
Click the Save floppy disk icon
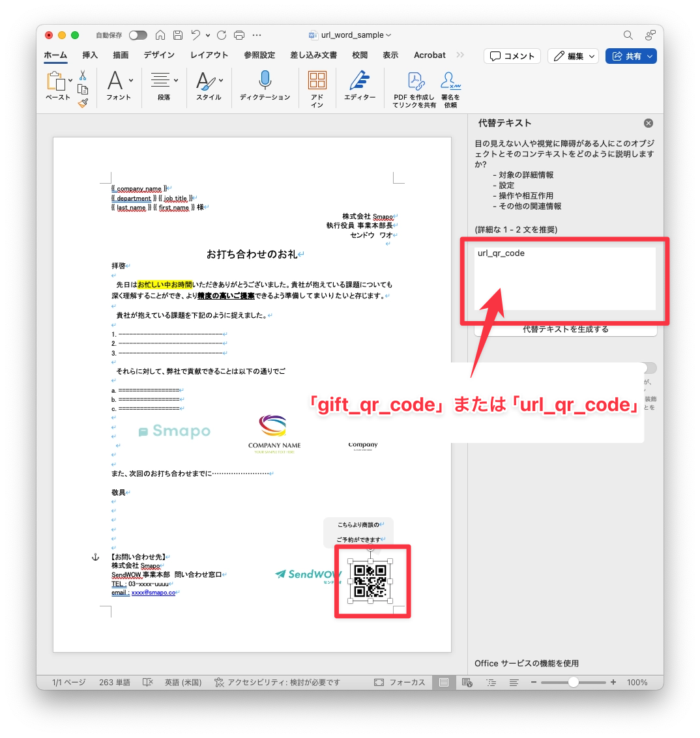click(178, 35)
